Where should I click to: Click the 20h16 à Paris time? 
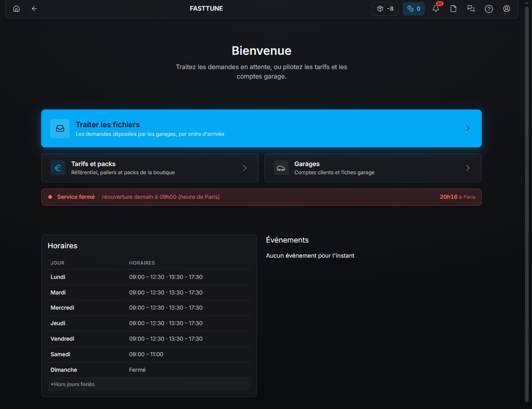458,197
